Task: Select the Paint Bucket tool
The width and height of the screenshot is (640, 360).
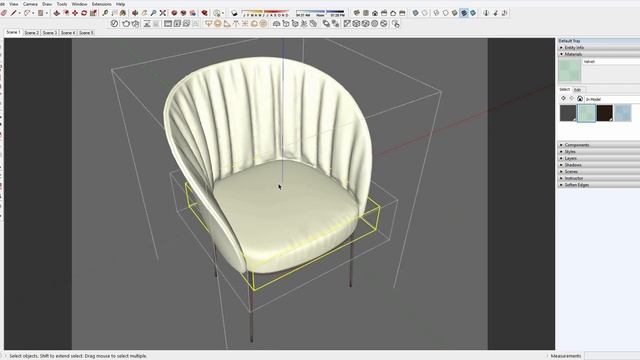Action: click(122, 13)
